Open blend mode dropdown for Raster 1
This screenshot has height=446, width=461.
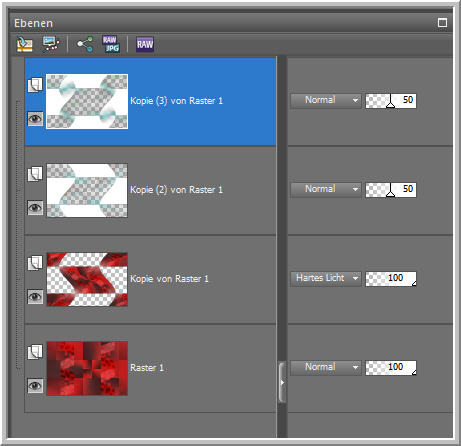pyautogui.click(x=326, y=367)
